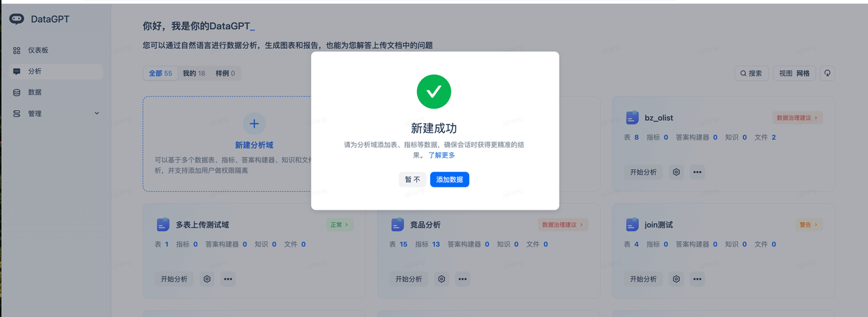Open settings icon on 多表上传测试域 card
The image size is (868, 317).
207,279
